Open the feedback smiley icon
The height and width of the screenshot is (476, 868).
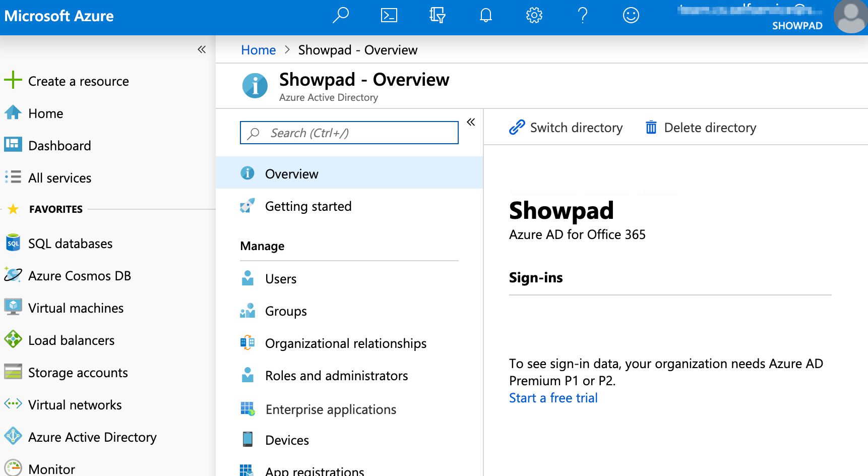click(x=631, y=16)
